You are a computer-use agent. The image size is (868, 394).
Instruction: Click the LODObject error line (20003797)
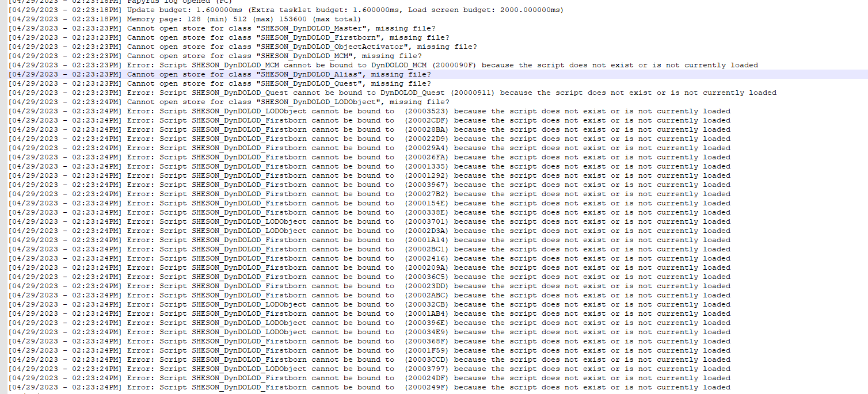point(370,369)
